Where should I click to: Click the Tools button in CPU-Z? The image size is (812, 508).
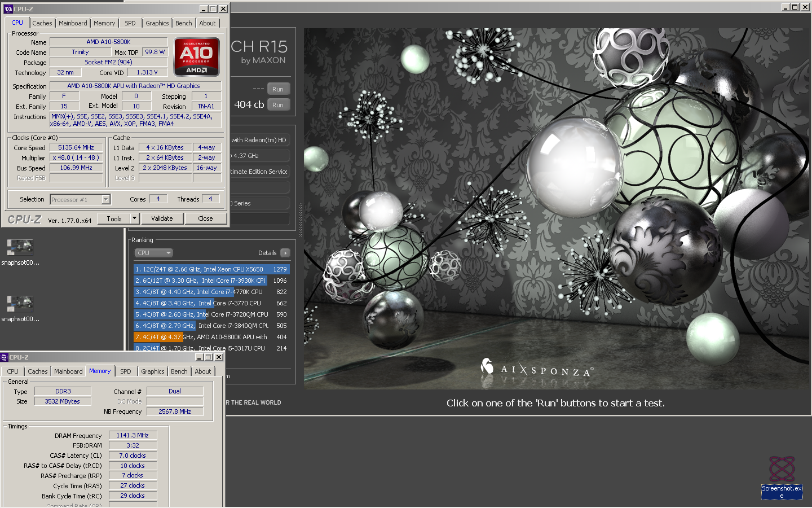(x=114, y=218)
